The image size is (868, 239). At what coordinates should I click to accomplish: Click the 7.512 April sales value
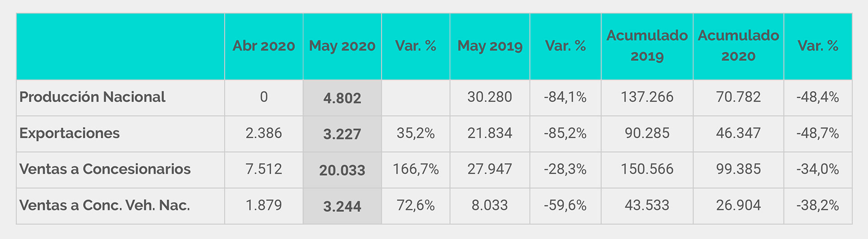click(264, 169)
